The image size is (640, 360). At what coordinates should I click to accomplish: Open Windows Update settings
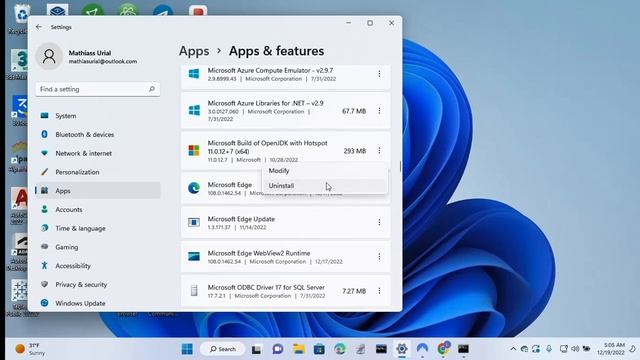coord(98,303)
